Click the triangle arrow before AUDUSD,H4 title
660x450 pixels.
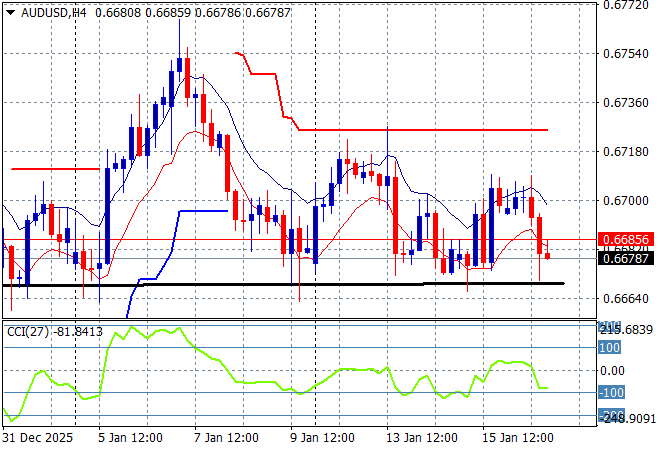point(10,11)
